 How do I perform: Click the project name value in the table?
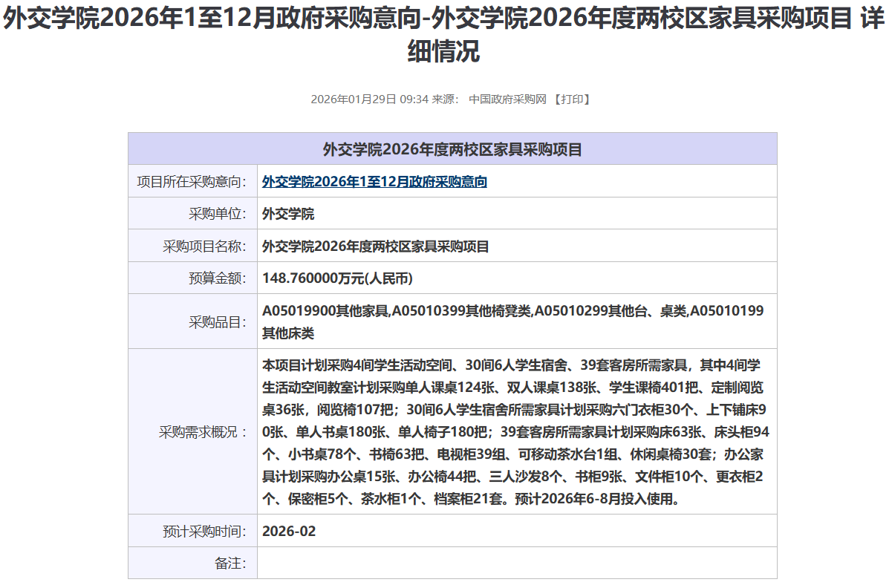376,246
